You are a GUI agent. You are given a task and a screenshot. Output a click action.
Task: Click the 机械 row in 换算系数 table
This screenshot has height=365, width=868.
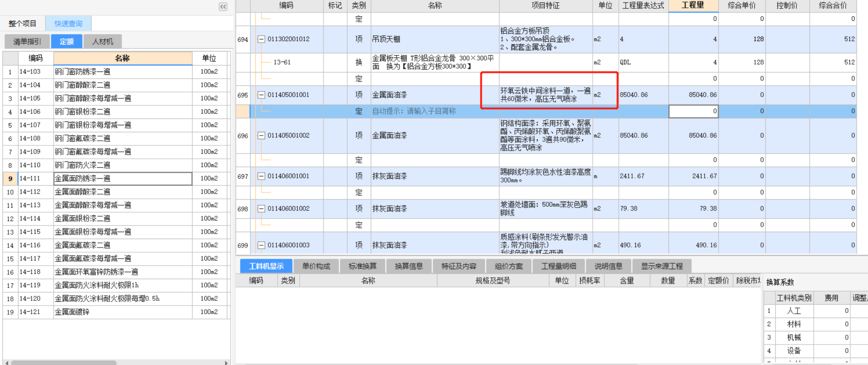click(x=815, y=338)
